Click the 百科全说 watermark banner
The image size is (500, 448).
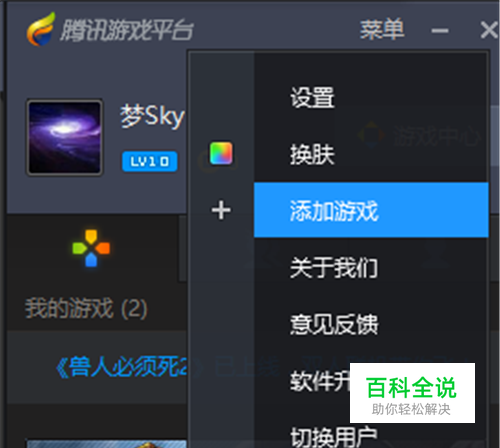pos(412,393)
